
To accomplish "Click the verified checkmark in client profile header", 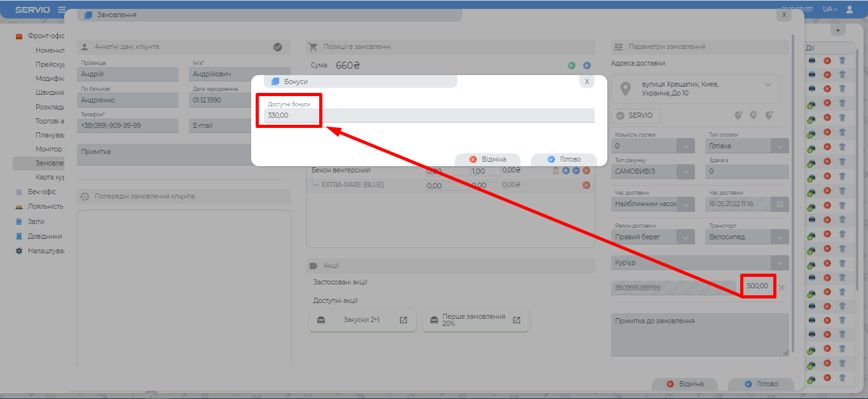I will [x=278, y=46].
